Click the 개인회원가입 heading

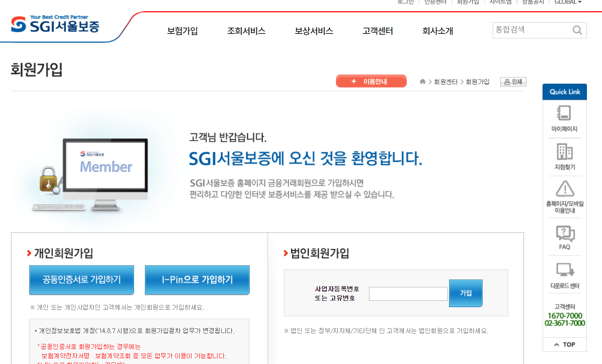coord(63,253)
